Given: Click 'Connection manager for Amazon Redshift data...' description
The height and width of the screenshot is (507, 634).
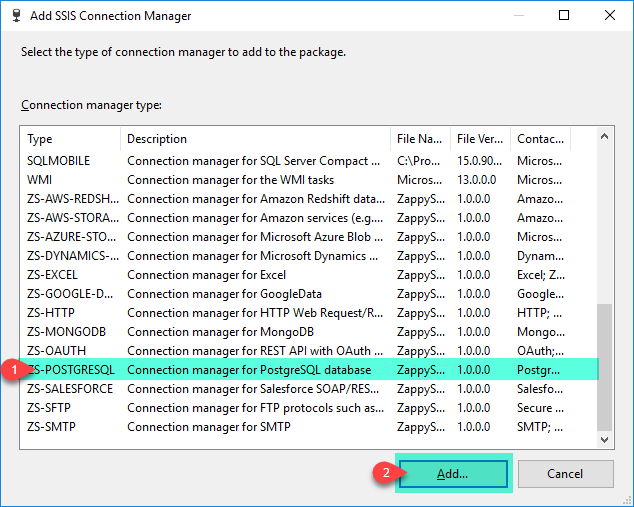Looking at the screenshot, I should click(256, 199).
